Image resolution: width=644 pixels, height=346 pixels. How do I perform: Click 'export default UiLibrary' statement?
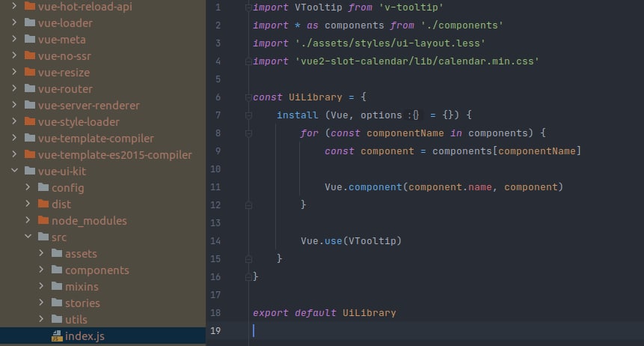325,313
